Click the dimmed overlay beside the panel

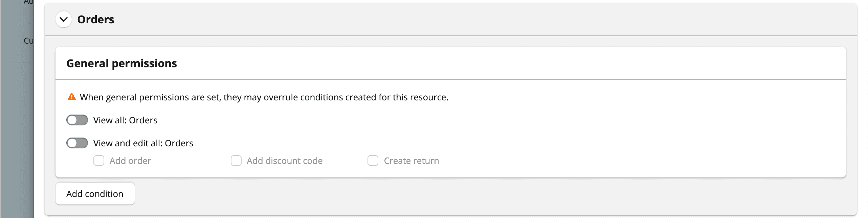click(17, 135)
